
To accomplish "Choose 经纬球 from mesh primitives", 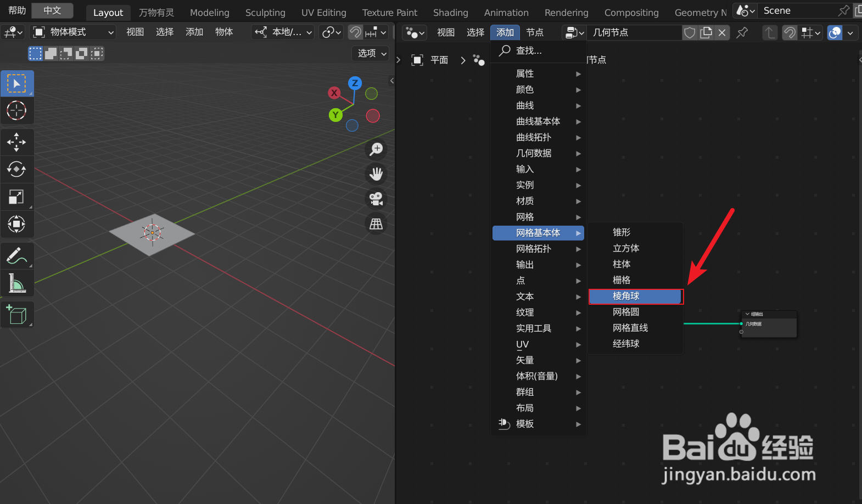I will [635, 344].
